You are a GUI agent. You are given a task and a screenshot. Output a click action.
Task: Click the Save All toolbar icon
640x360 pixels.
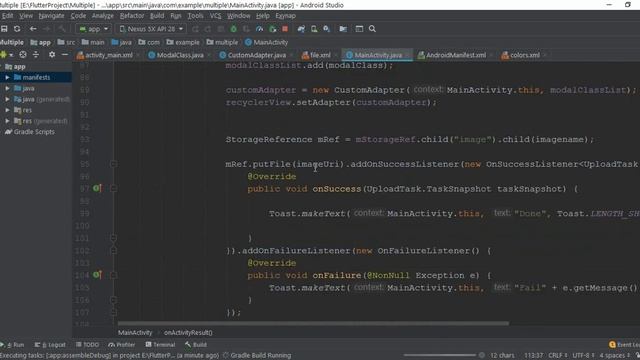pyautogui.click(x=4, y=29)
